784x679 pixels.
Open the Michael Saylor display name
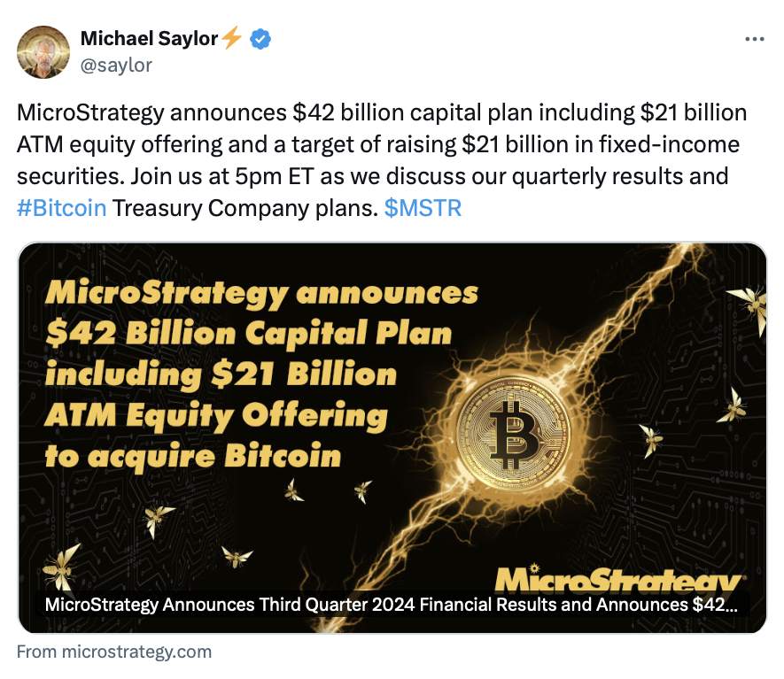pos(149,39)
